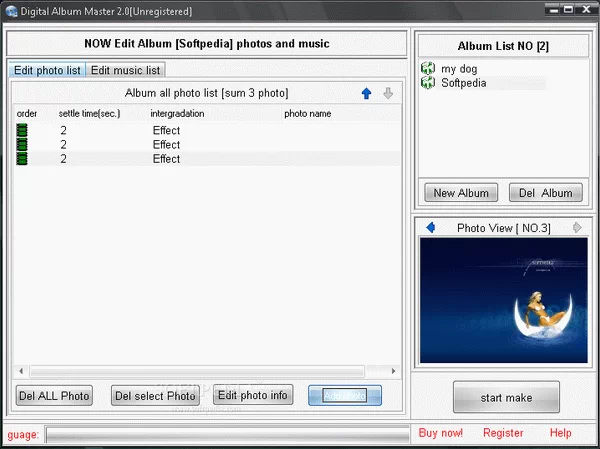Click the horizontal scrollbar right arrow

click(393, 371)
